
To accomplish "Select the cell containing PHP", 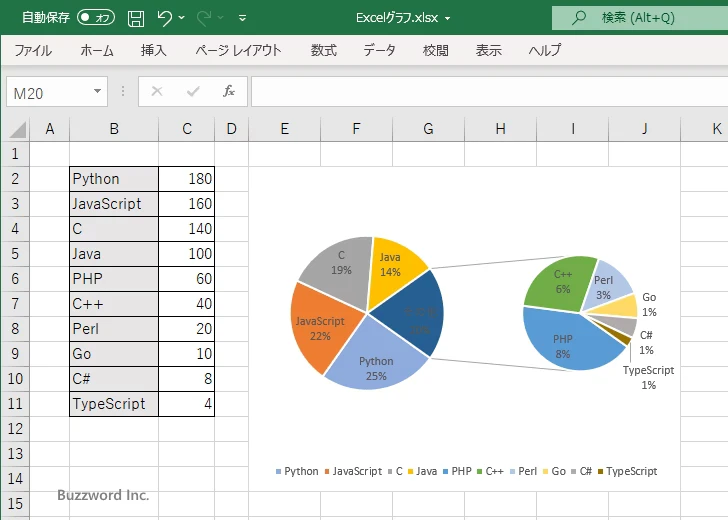I will (114, 279).
